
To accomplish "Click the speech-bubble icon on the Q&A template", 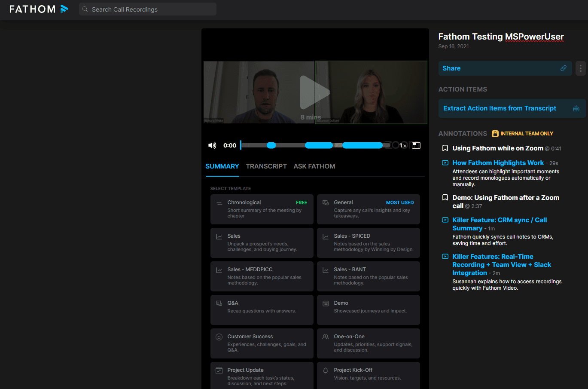I will coord(219,303).
